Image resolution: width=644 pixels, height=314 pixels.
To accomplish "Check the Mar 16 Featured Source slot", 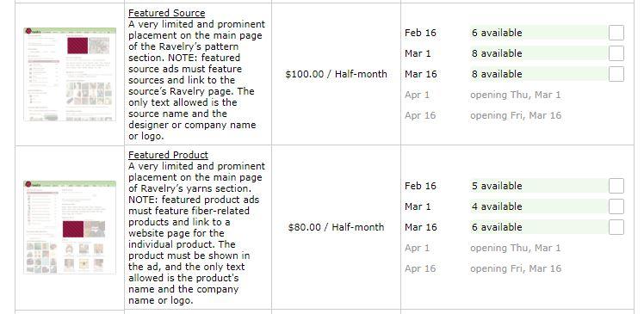I will point(616,74).
